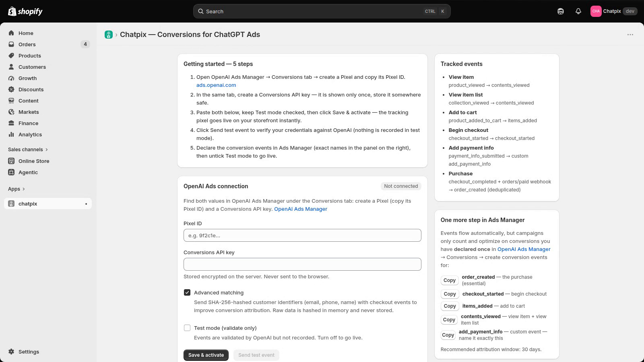Open Settings gear in sidebar
The height and width of the screenshot is (362, 644).
pyautogui.click(x=11, y=352)
